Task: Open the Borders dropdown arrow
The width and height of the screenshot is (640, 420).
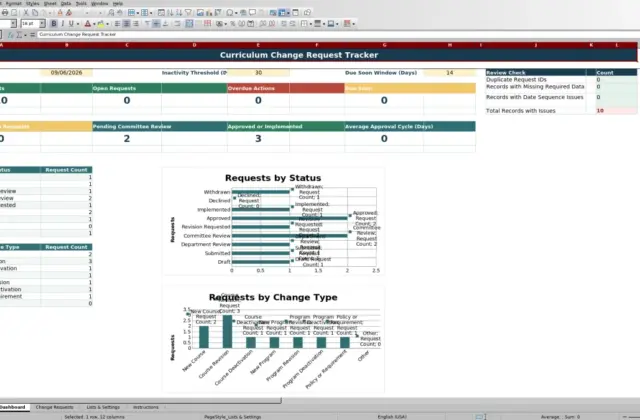Action: point(310,24)
